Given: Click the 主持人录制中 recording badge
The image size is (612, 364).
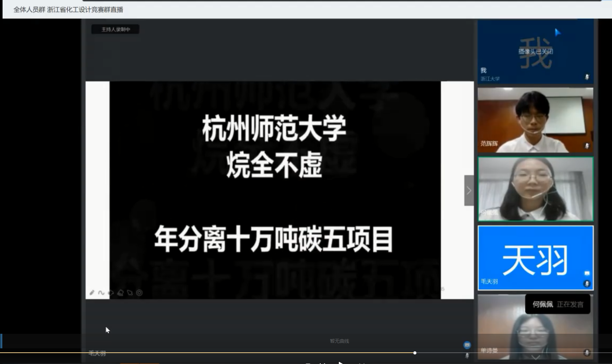Looking at the screenshot, I should (x=115, y=29).
